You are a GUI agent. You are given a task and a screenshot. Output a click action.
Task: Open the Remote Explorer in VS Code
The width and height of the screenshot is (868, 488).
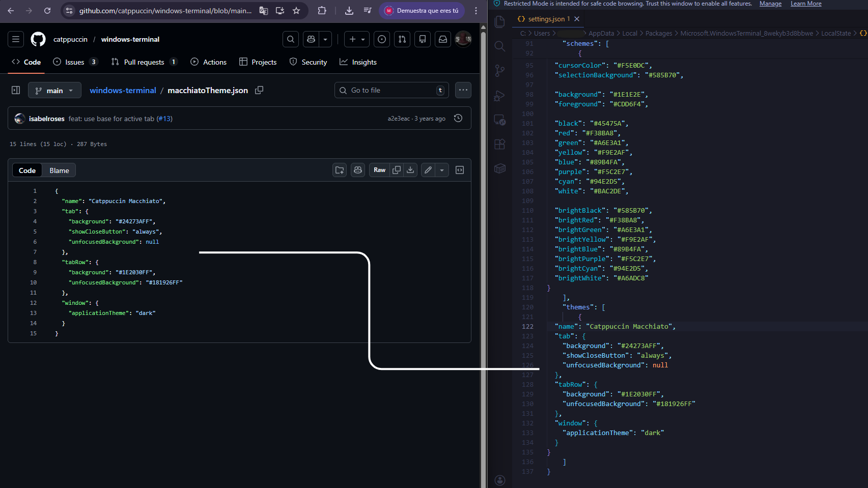tap(500, 120)
